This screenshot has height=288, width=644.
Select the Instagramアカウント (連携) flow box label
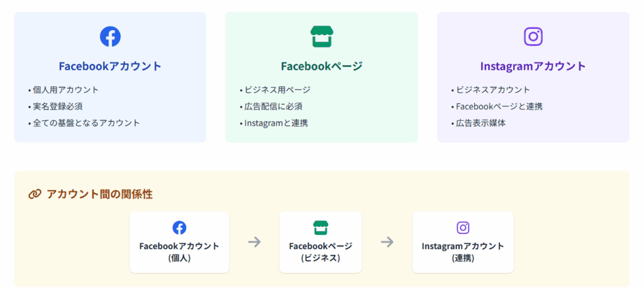(463, 252)
